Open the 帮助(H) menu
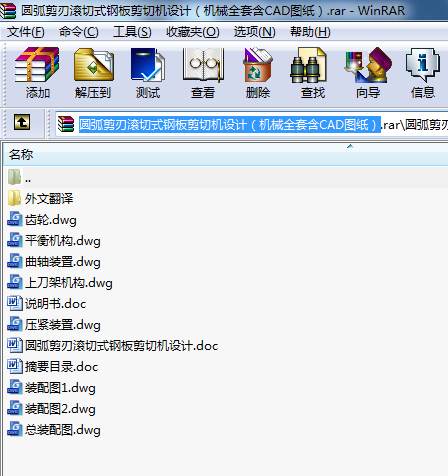The image size is (448, 476). pyautogui.click(x=310, y=32)
